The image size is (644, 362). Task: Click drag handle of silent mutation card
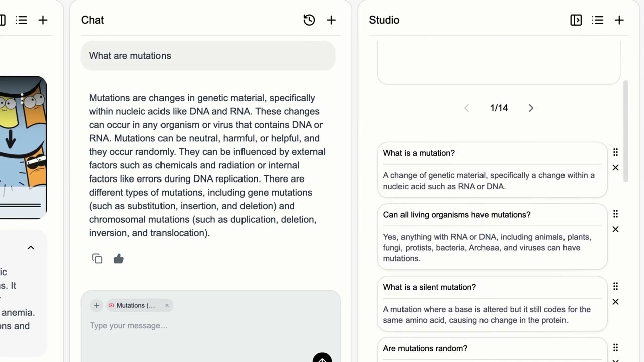click(x=615, y=286)
